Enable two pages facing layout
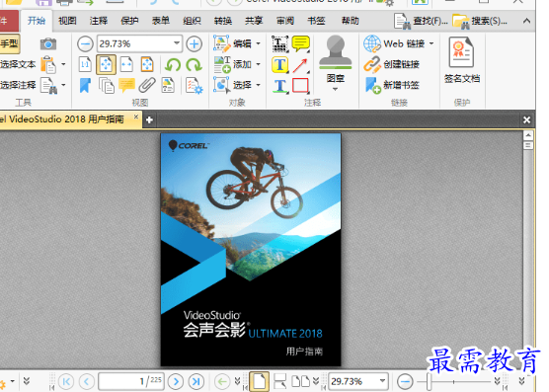This screenshot has height=392, width=549. pyautogui.click(x=301, y=381)
